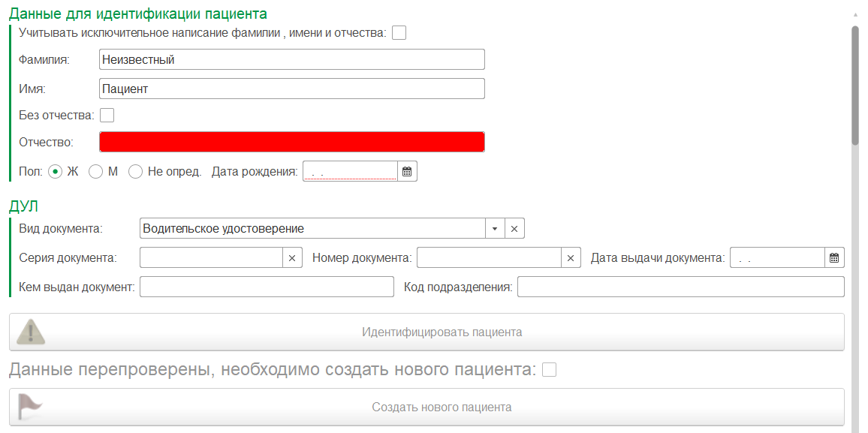
Task: Select male gender 'М' radio button
Action: (95, 172)
